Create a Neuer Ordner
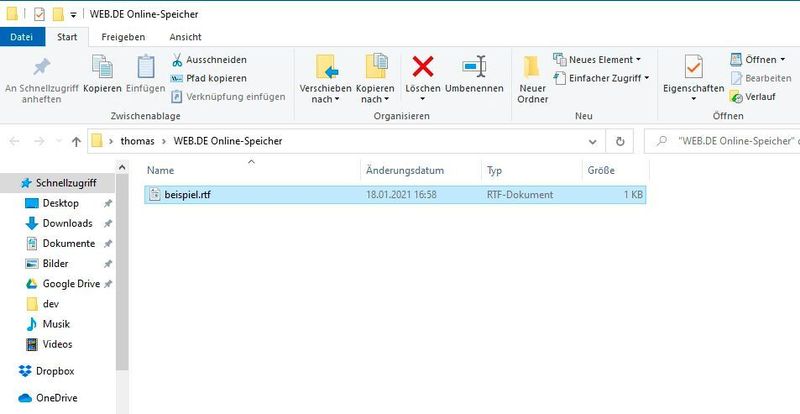The height and width of the screenshot is (414, 800). (x=532, y=80)
